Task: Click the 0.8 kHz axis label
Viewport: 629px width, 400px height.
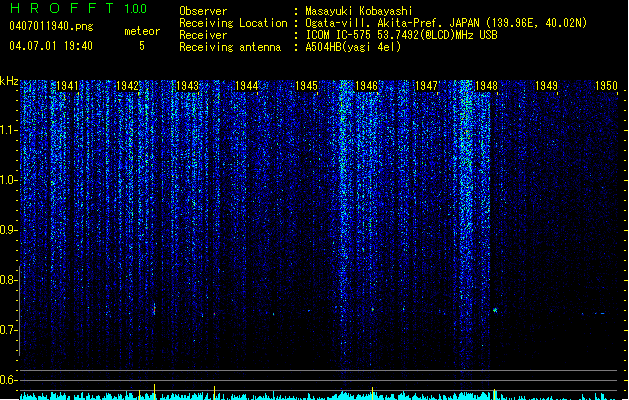Action: coord(8,280)
